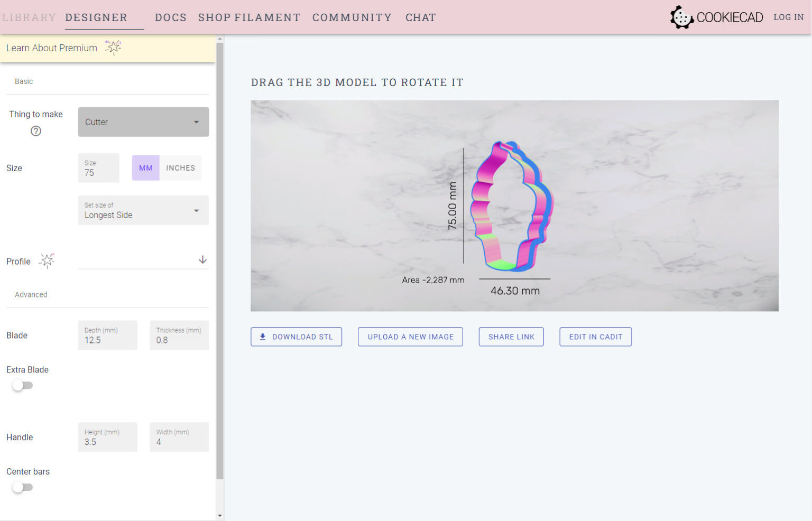Image resolution: width=812 pixels, height=521 pixels.
Task: Expand the Profile section arrow
Action: [x=202, y=260]
